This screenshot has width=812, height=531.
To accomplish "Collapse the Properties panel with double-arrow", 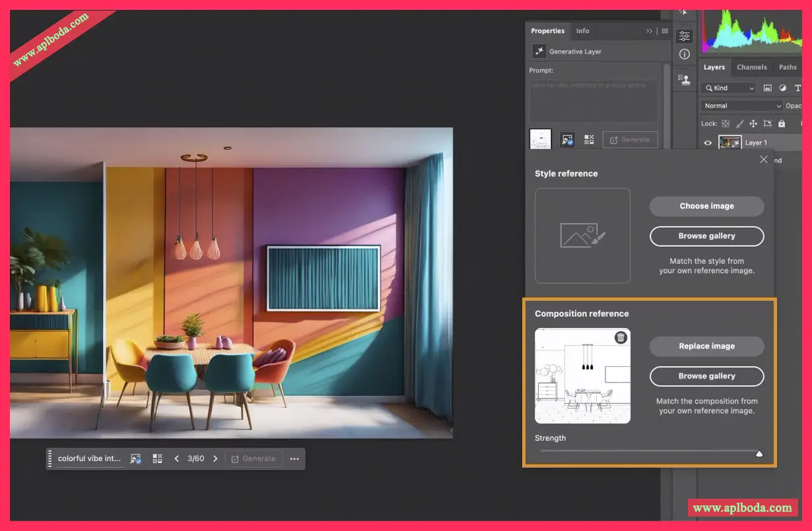I will tap(650, 31).
